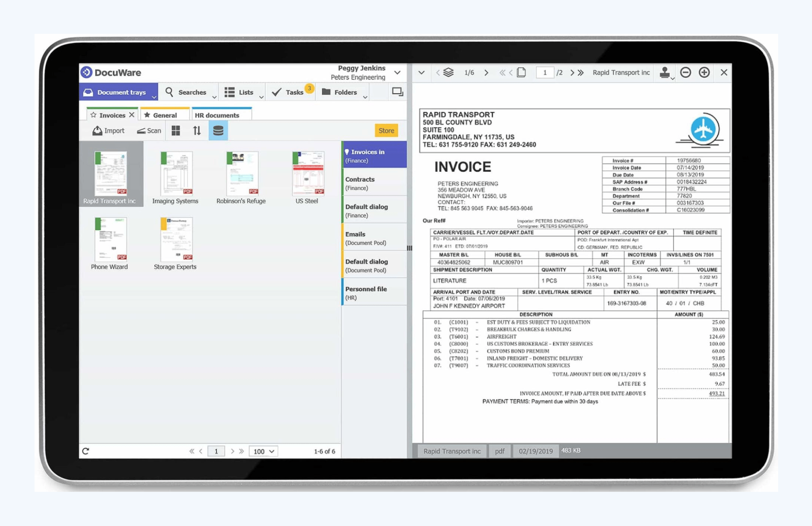Viewport: 812px width, 526px height.
Task: Select Personnel file (HR) store dialog
Action: [x=374, y=292]
